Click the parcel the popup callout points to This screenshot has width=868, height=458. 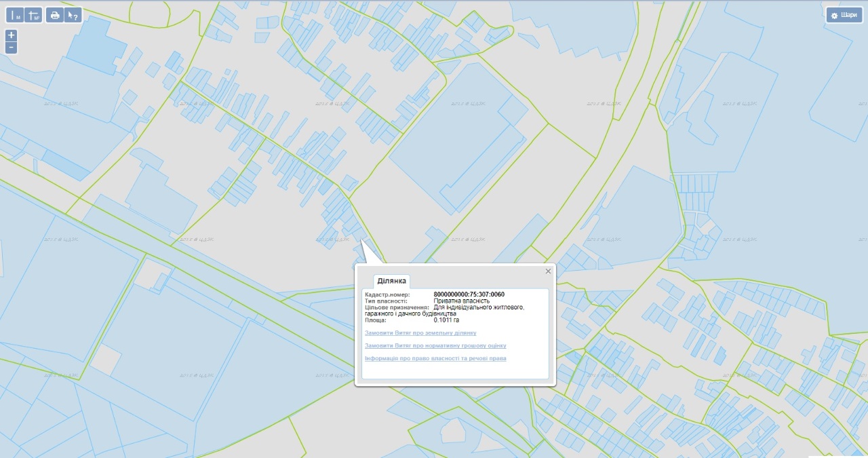click(x=358, y=233)
